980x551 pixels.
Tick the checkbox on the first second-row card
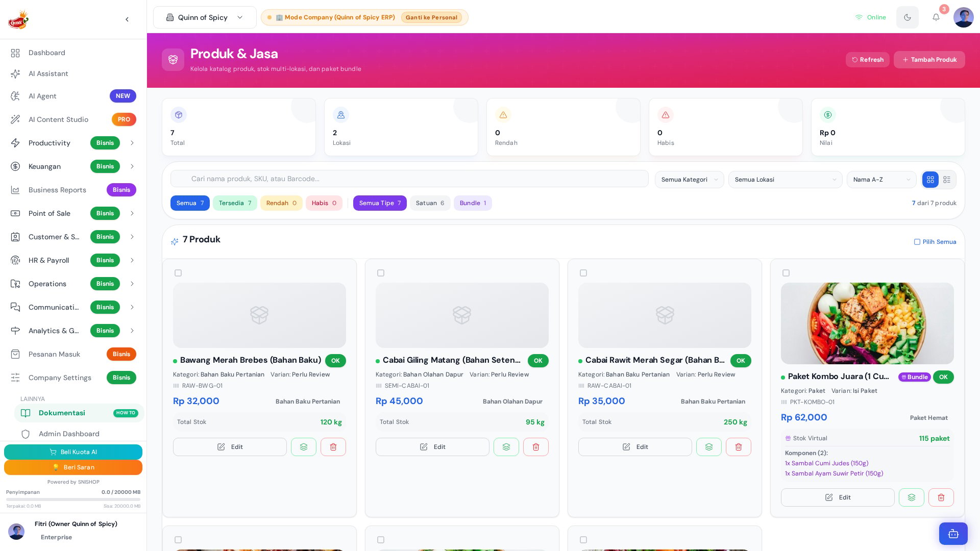tap(178, 540)
